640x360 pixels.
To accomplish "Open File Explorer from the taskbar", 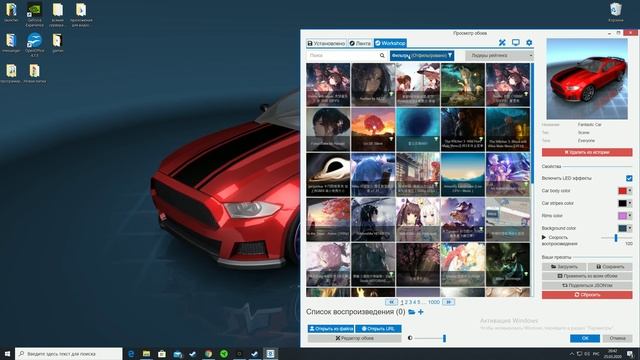I will [x=146, y=353].
